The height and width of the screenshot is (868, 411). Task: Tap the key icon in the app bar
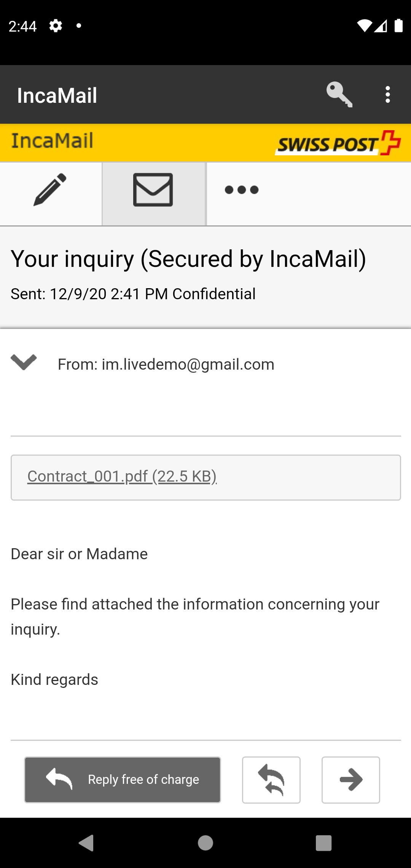point(339,94)
